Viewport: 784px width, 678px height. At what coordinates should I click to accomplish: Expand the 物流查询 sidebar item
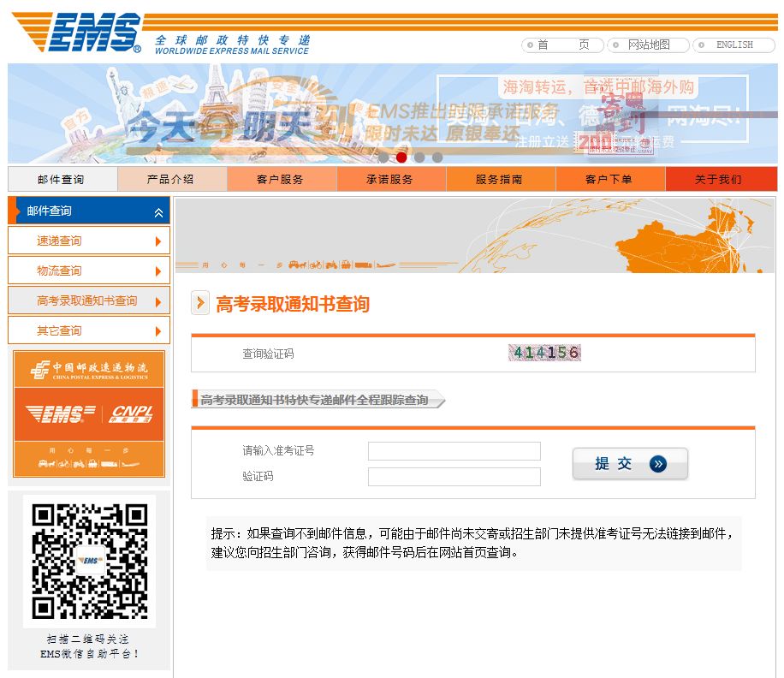pyautogui.click(x=89, y=271)
